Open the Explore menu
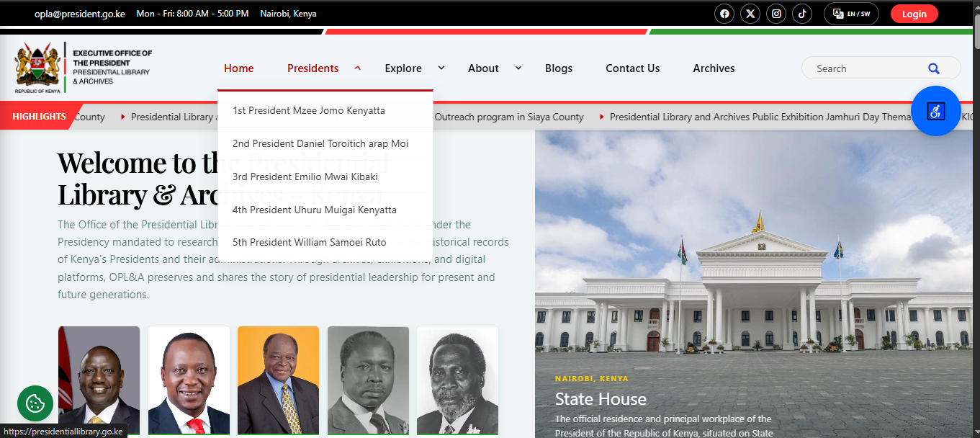The height and width of the screenshot is (438, 980). [403, 68]
